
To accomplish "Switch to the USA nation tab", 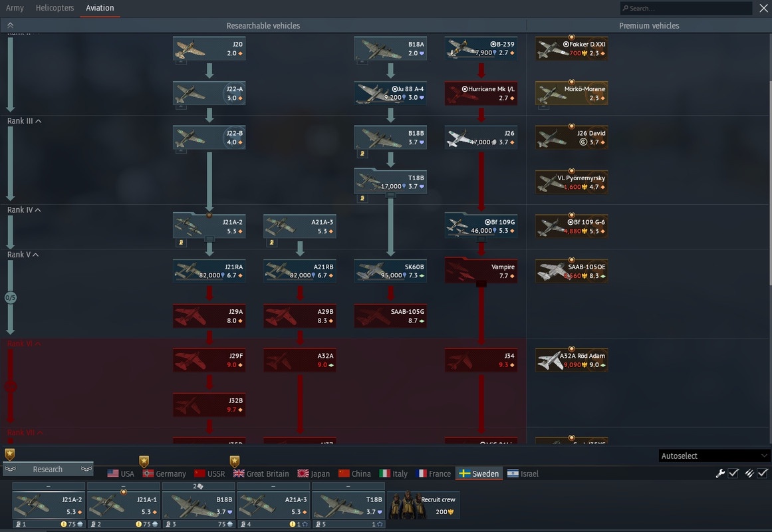I will (x=120, y=473).
